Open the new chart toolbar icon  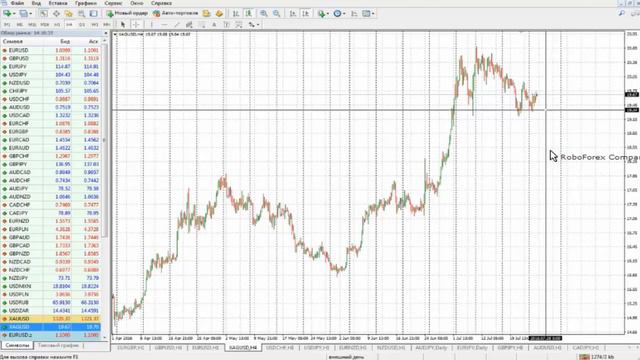coord(7,13)
